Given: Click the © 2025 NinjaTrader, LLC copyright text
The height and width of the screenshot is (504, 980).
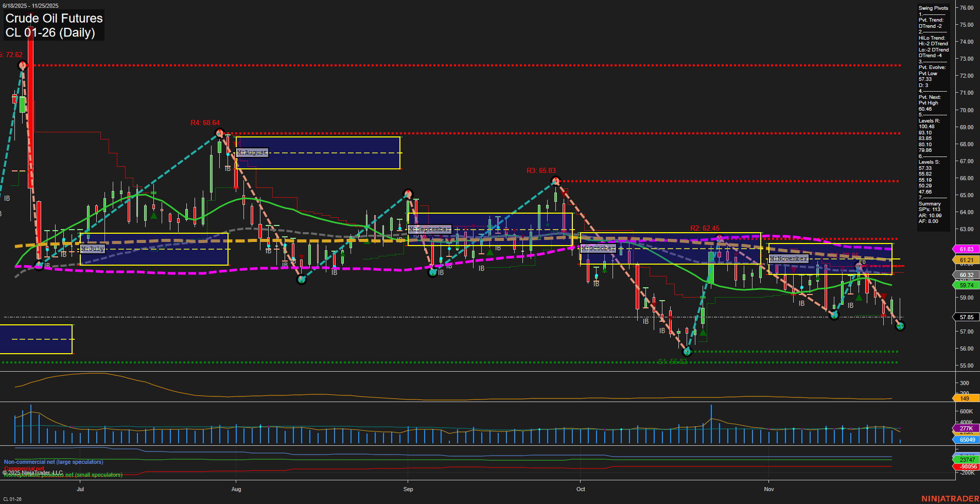Looking at the screenshot, I should click(32, 472).
